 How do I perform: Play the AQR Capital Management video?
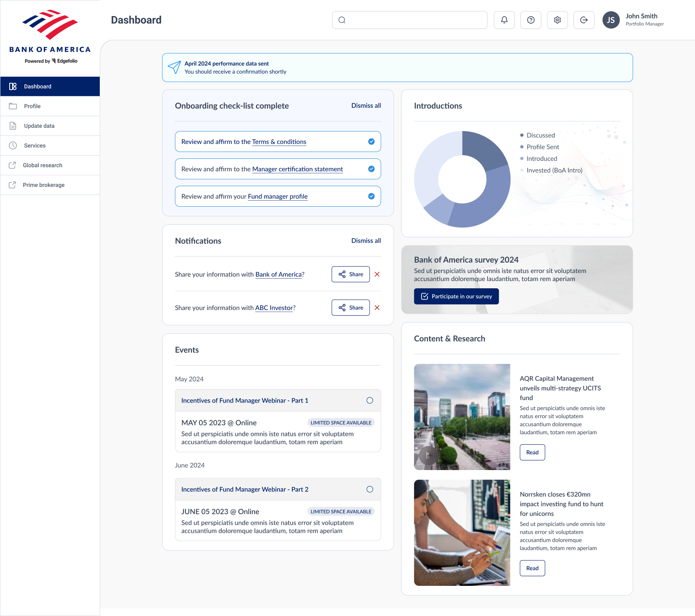[428, 455]
